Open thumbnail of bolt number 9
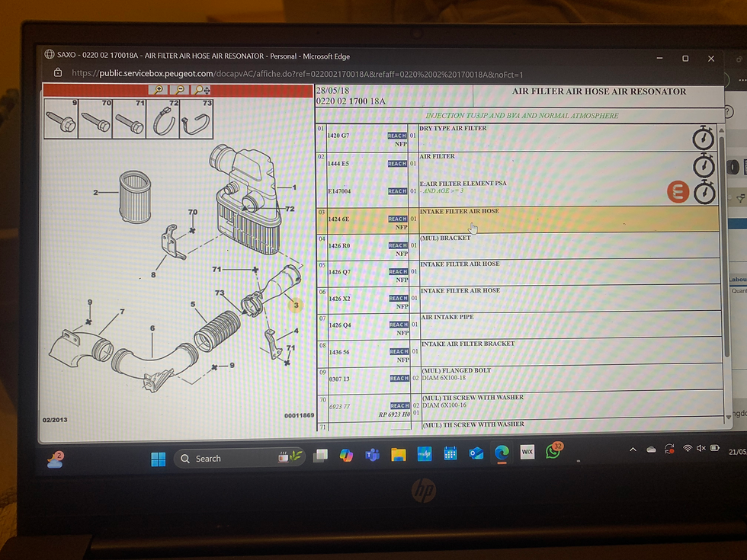This screenshot has width=747, height=560. [61, 119]
